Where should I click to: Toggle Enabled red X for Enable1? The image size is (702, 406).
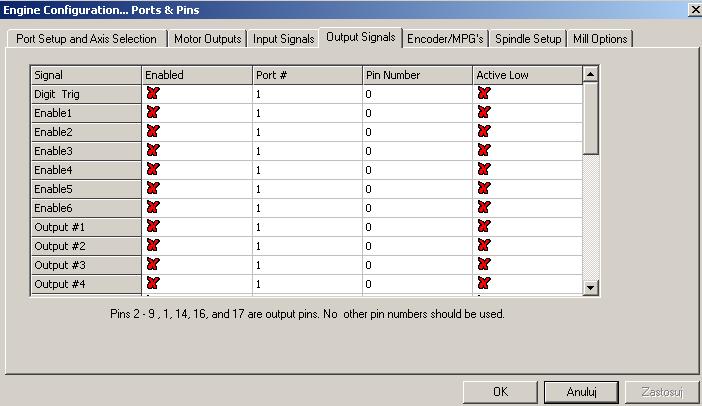153,112
